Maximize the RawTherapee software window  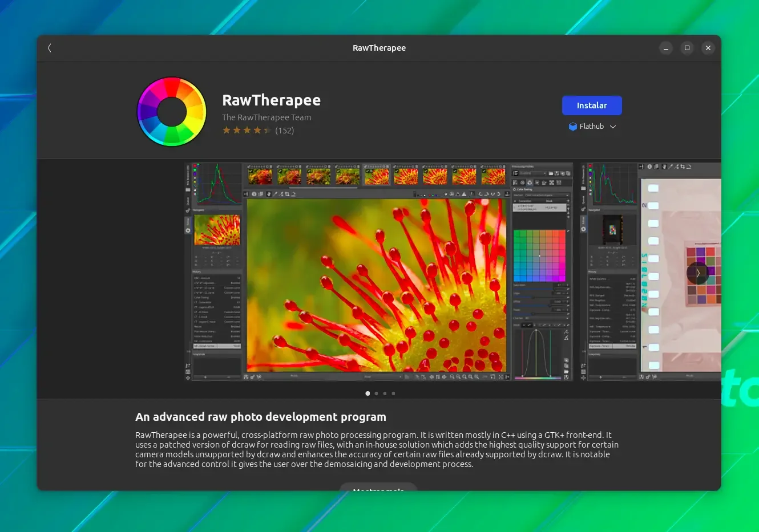[687, 48]
